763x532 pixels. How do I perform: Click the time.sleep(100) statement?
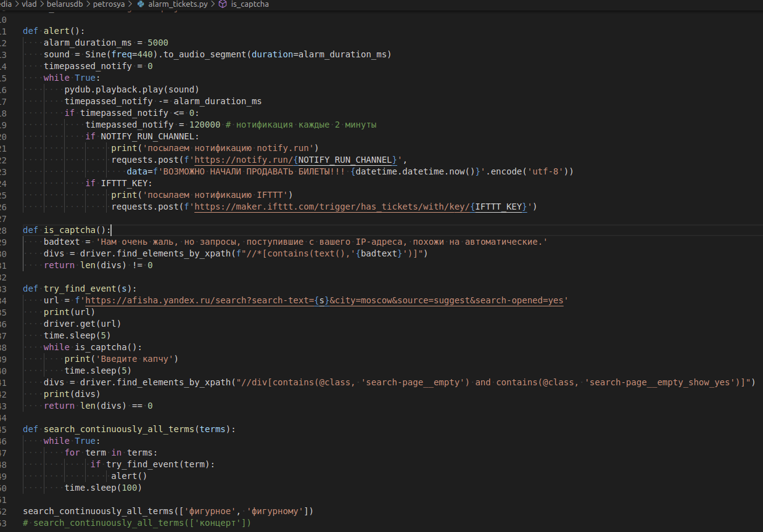point(103,488)
